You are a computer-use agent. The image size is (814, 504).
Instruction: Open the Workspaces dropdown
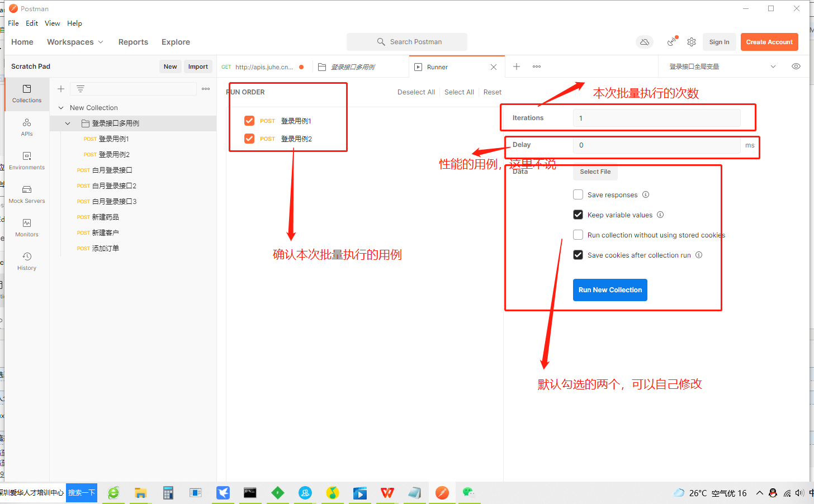(x=75, y=42)
